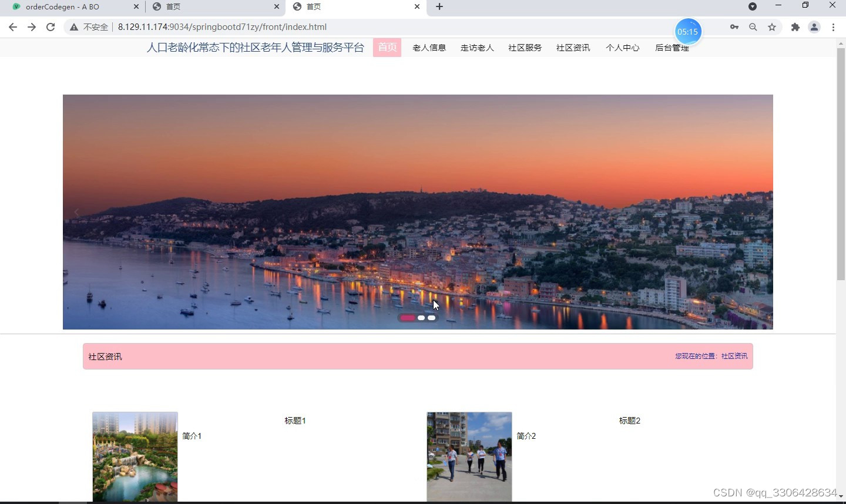846x504 pixels.
Task: Show previous carousel slide arrow
Action: 76,212
